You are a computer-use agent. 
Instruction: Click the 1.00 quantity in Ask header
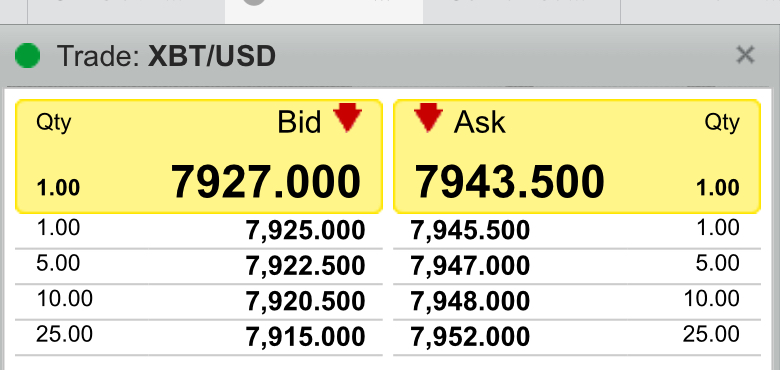(x=717, y=188)
